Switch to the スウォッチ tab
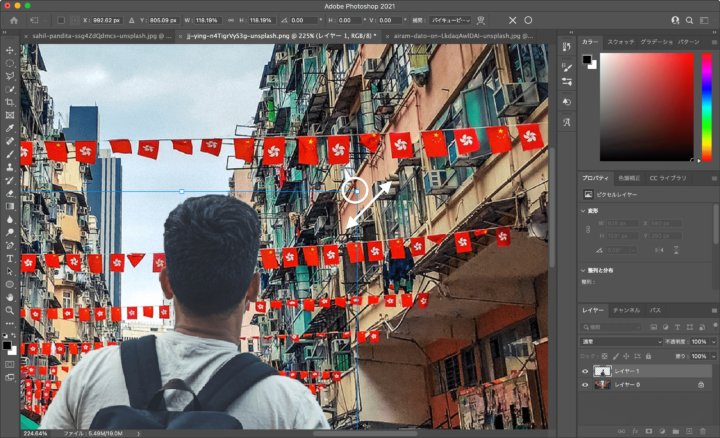 [x=621, y=42]
